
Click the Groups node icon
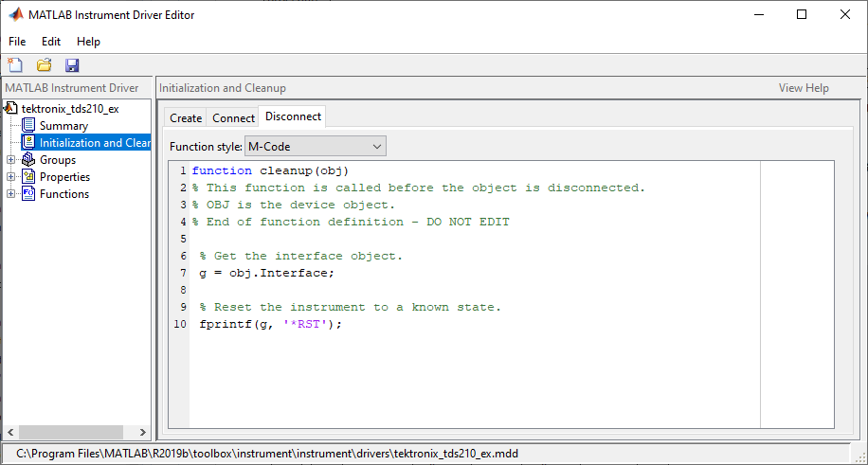[29, 159]
